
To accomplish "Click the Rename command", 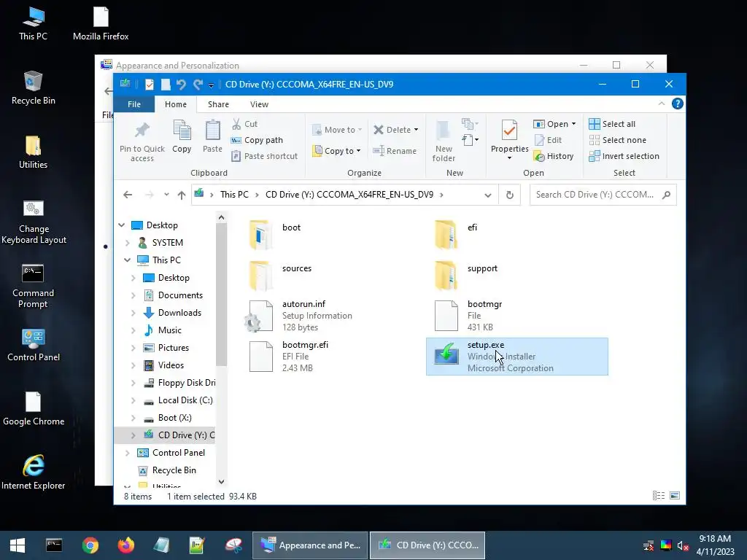I will click(x=395, y=151).
